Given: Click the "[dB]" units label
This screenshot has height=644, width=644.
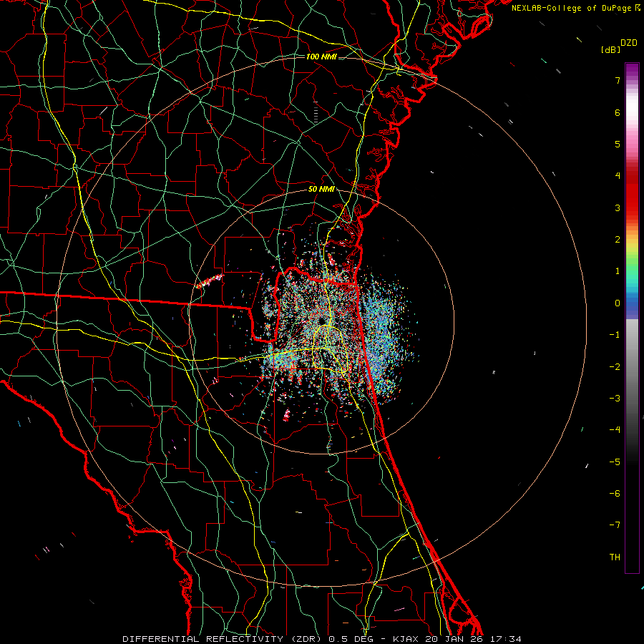Looking at the screenshot, I should point(610,49).
